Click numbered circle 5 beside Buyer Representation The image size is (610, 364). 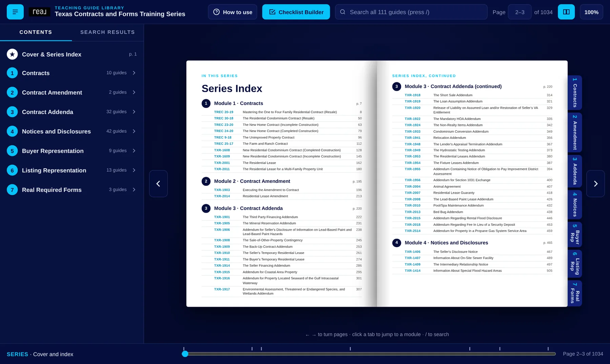tap(12, 151)
